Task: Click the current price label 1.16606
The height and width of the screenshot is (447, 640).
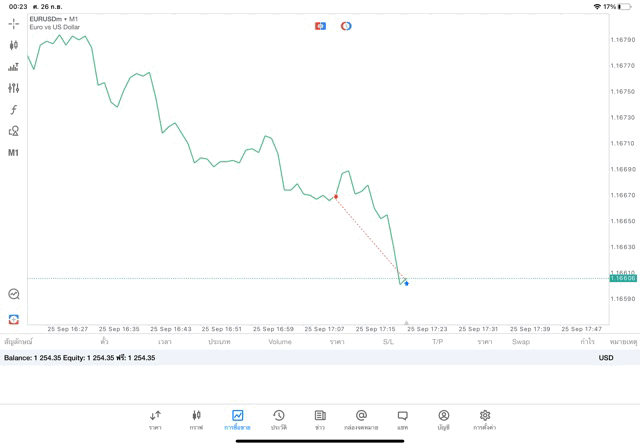Action: click(622, 279)
